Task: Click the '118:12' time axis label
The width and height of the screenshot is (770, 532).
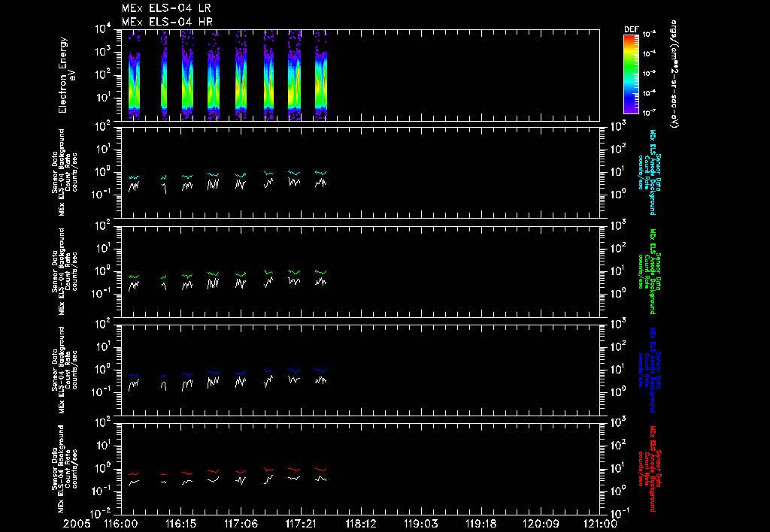Action: coord(360,524)
